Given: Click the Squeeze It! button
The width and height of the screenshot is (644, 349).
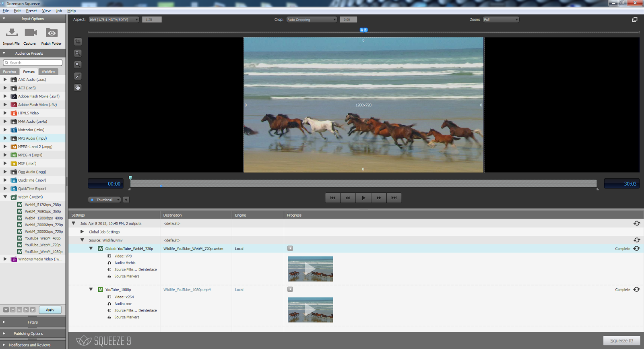Looking at the screenshot, I should pyautogui.click(x=621, y=341).
